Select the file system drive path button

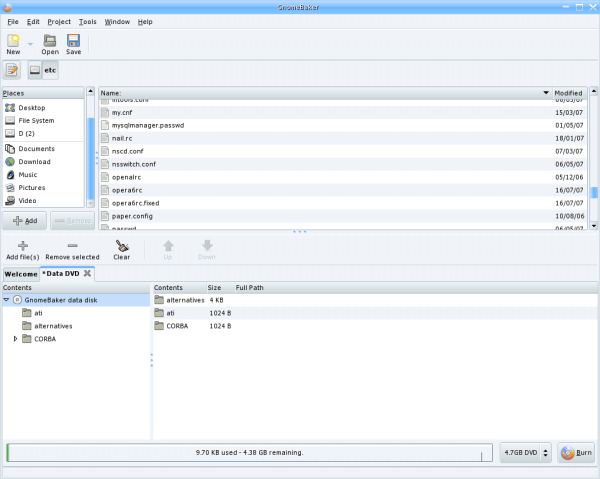point(35,70)
